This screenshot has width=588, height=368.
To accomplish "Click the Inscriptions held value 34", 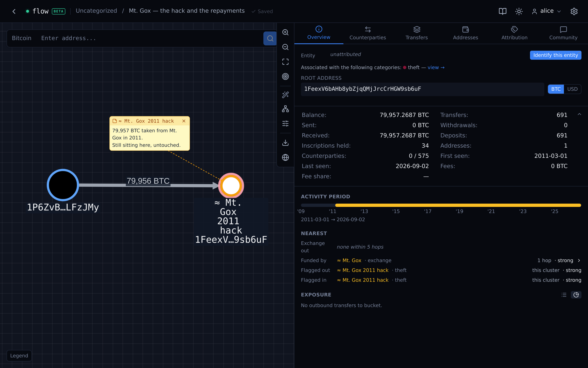I will (425, 146).
